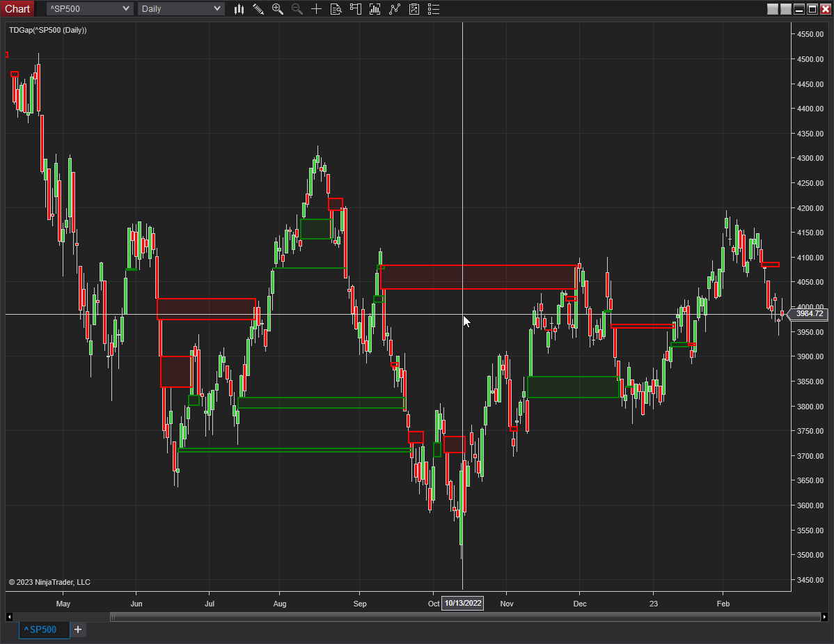This screenshot has height=644, width=834.
Task: Maximize the chart window
Action: (x=812, y=9)
